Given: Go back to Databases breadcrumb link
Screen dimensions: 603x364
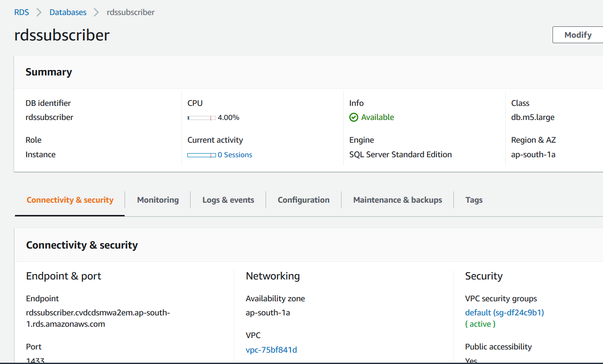Looking at the screenshot, I should coord(68,12).
